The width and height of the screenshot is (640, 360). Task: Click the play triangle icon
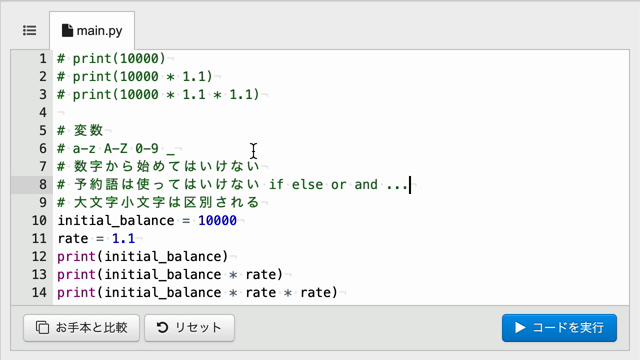520,327
